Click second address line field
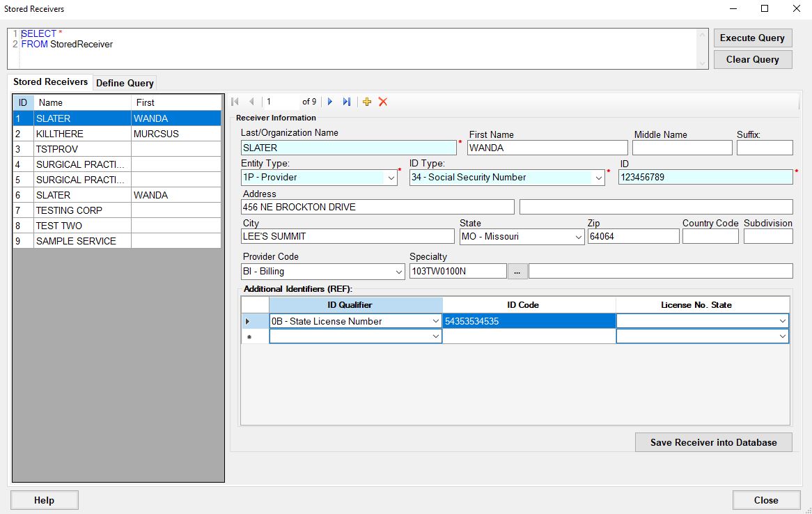This screenshot has height=514, width=812. click(656, 207)
